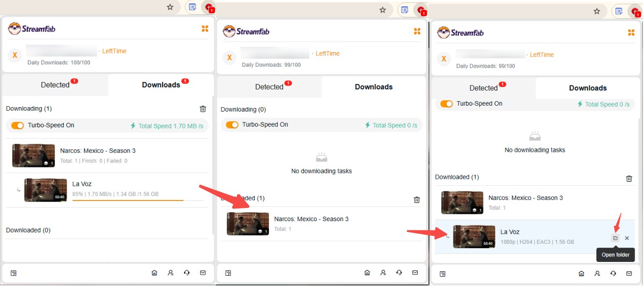Open folder for the La Voz download
The width and height of the screenshot is (644, 286).
point(615,238)
